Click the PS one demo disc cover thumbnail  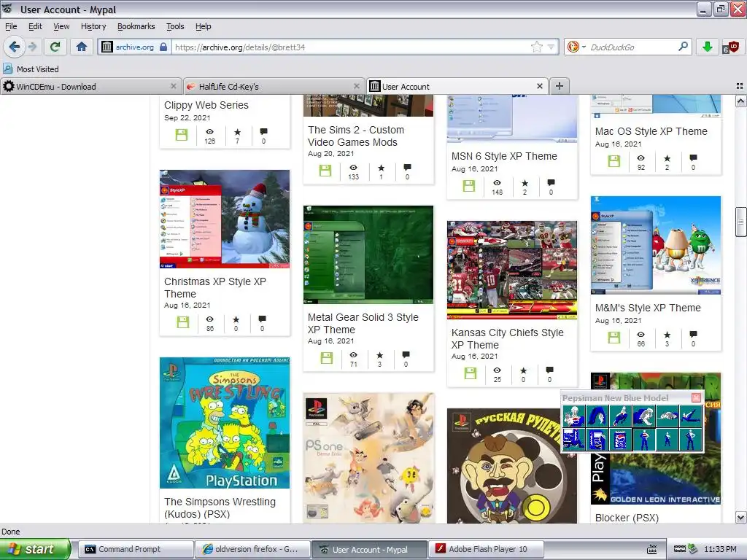368,458
